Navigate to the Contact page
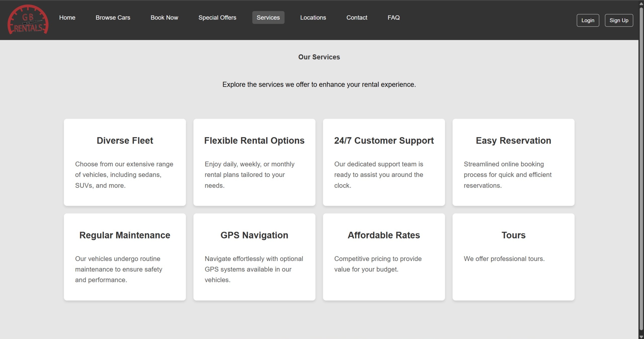644x339 pixels. click(357, 17)
